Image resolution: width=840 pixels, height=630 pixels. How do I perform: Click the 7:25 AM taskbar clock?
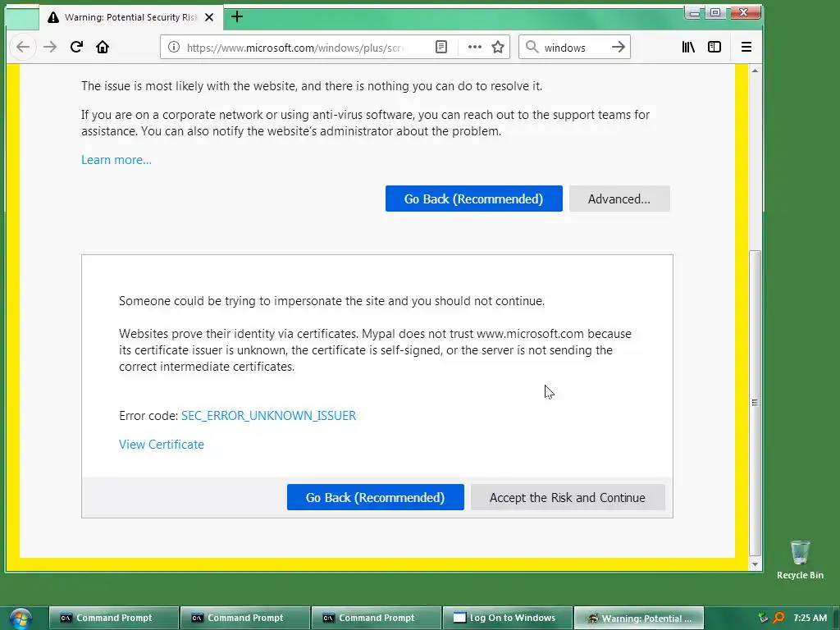point(810,618)
